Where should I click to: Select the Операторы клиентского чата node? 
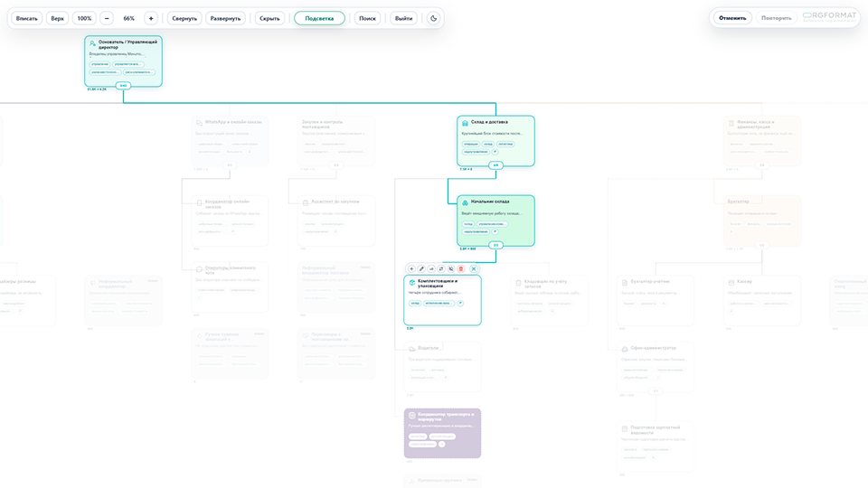(x=230, y=287)
